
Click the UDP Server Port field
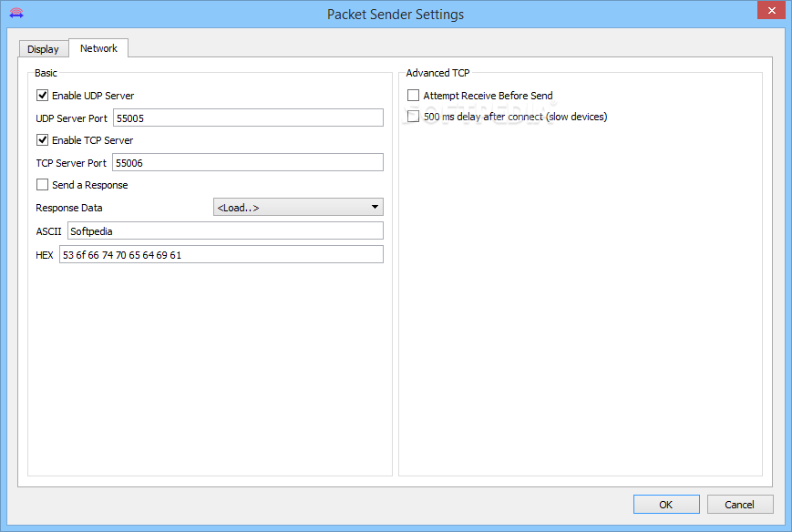pos(248,118)
